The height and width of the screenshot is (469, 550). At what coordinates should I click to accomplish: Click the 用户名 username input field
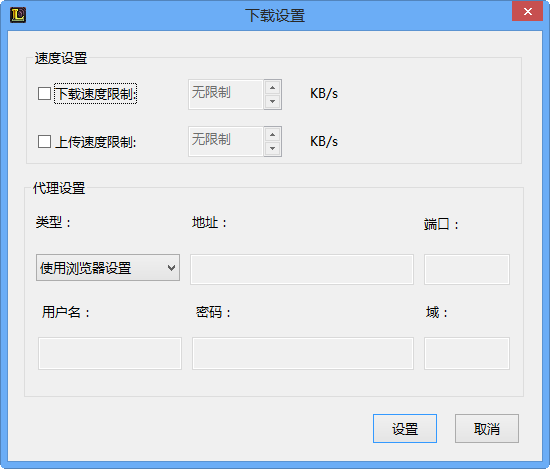[110, 353]
